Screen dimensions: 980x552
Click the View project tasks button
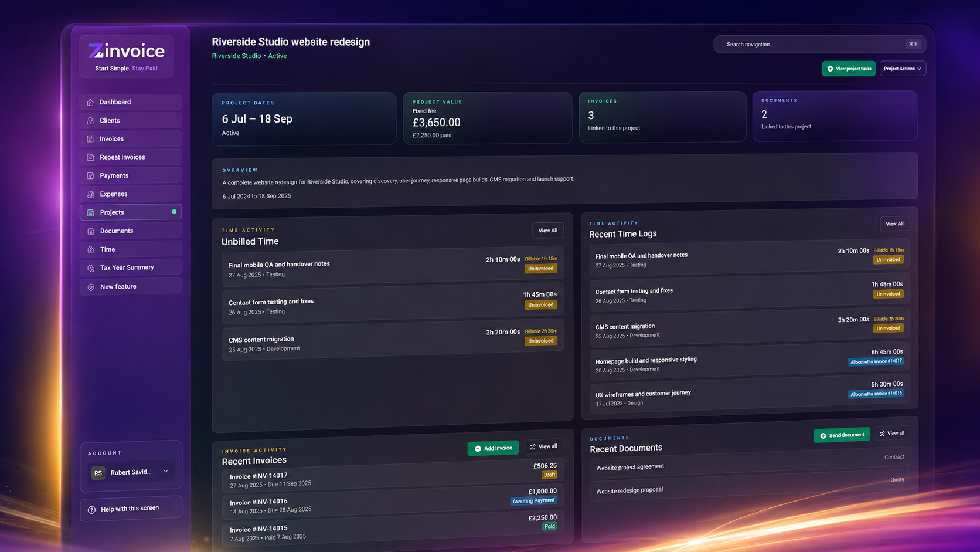tap(849, 69)
